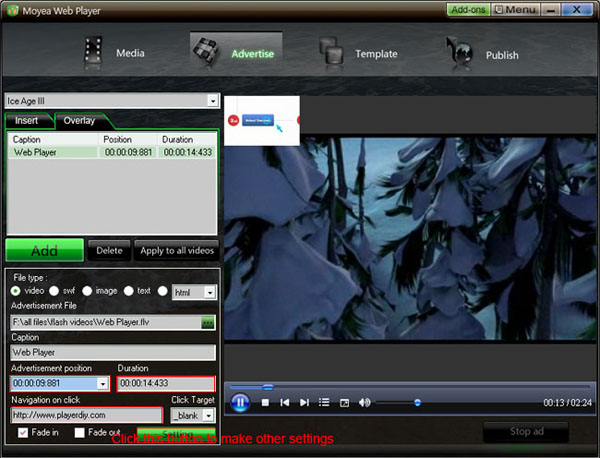This screenshot has height=458, width=600.
Task: Click the Template cylinders icon
Action: click(x=331, y=51)
